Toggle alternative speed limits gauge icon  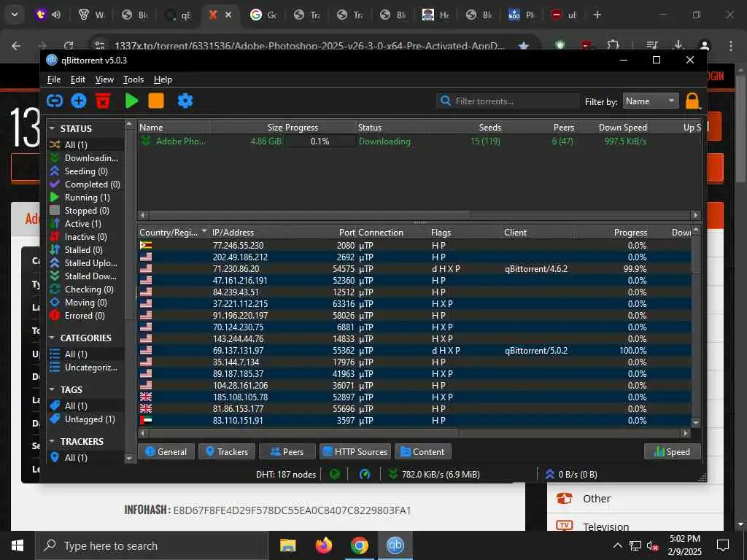[x=365, y=474]
